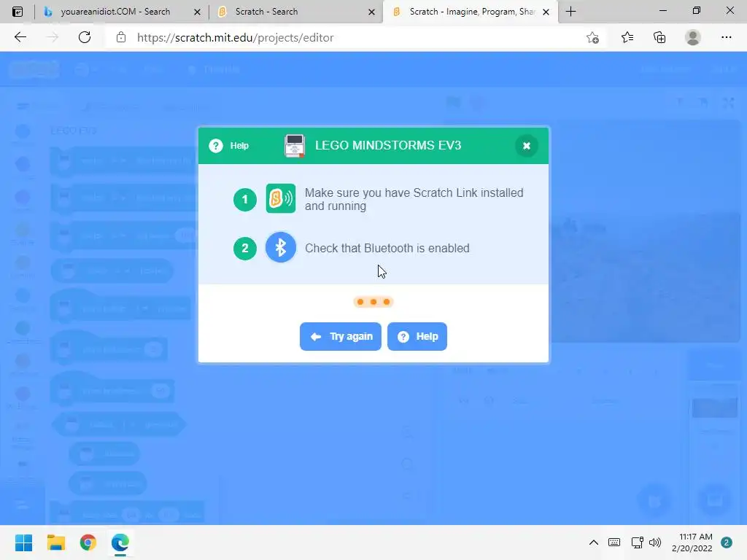Screen dimensions: 747x560
Task: Open the browser profile icon
Action: coord(693,37)
